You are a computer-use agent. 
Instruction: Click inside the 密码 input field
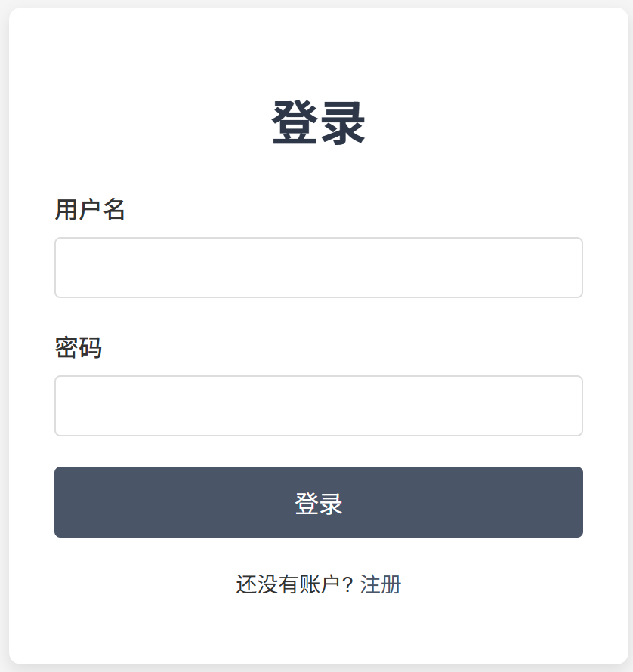pyautogui.click(x=317, y=405)
